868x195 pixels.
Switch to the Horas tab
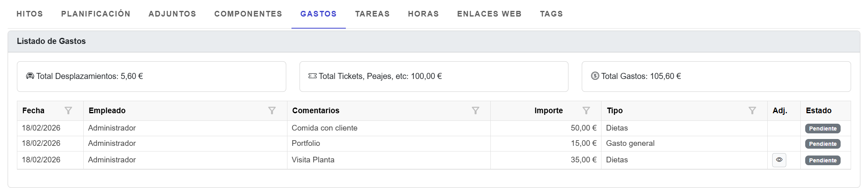[x=424, y=14]
